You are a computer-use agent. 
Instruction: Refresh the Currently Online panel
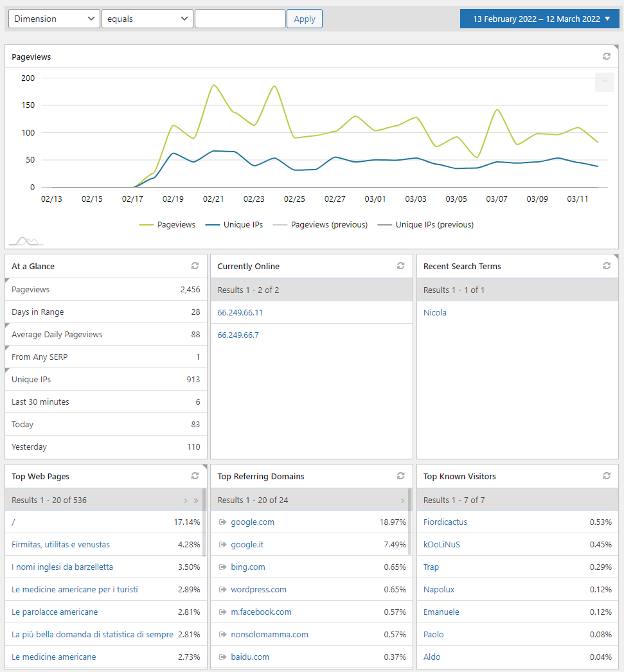click(400, 266)
